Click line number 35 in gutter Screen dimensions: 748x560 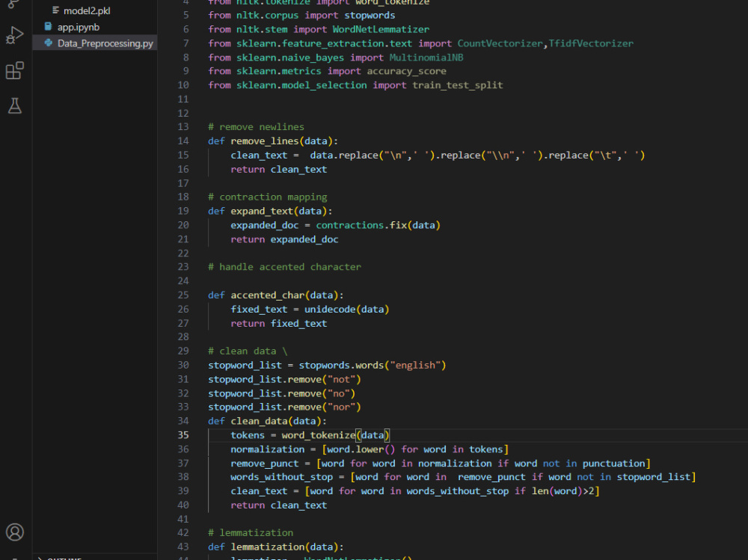pos(183,435)
